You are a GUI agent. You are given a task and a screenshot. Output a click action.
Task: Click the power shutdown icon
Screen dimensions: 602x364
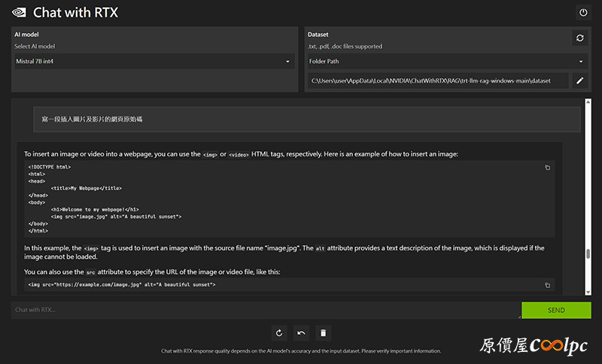coord(583,13)
